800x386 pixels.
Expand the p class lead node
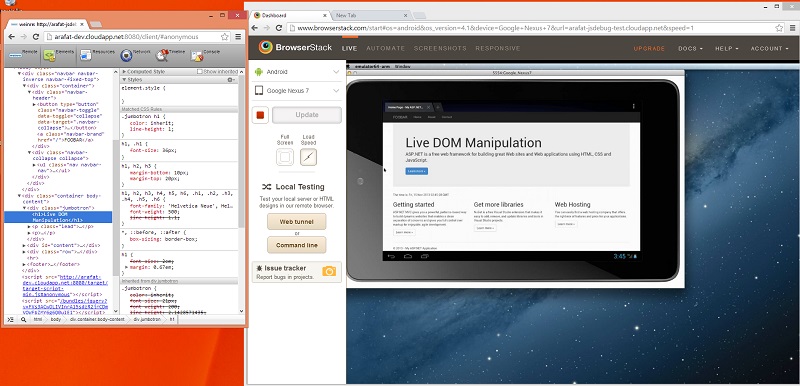tap(30, 226)
